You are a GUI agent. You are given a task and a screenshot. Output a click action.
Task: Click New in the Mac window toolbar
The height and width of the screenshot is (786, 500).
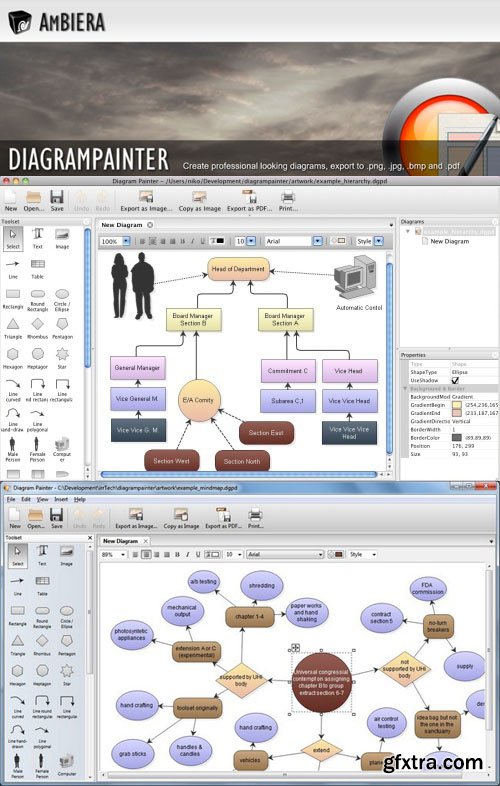tap(11, 201)
